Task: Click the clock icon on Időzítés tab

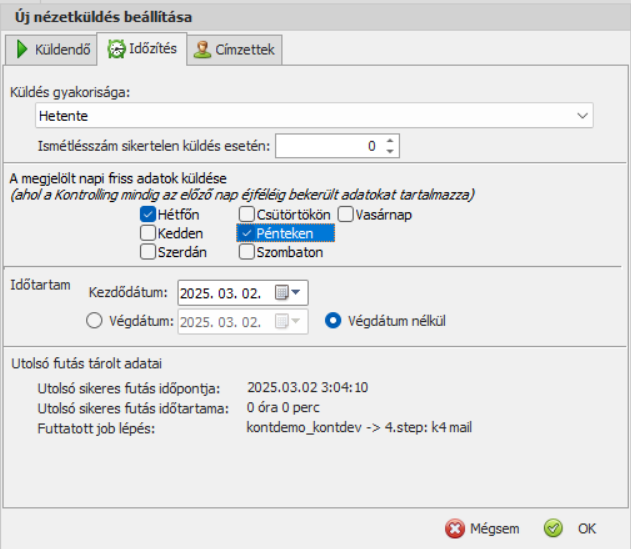Action: 118,48
